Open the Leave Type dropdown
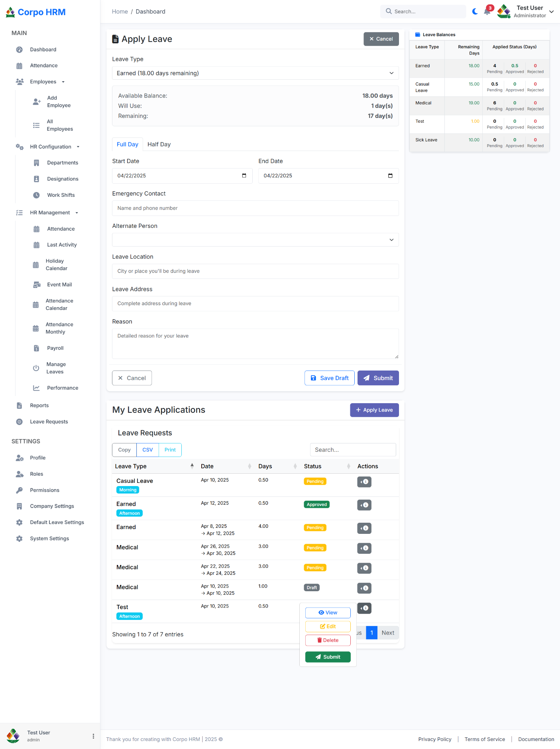 [x=255, y=73]
